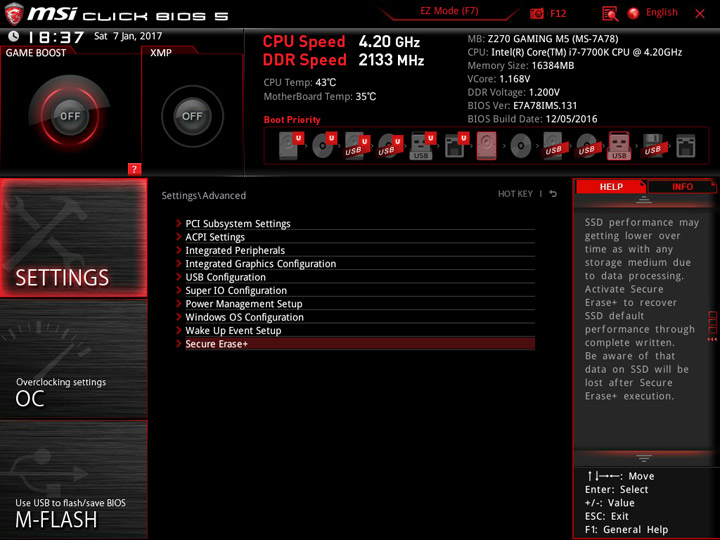Screen dimensions: 720x540
Task: Open Super IO Configuration
Action: coord(355,290)
